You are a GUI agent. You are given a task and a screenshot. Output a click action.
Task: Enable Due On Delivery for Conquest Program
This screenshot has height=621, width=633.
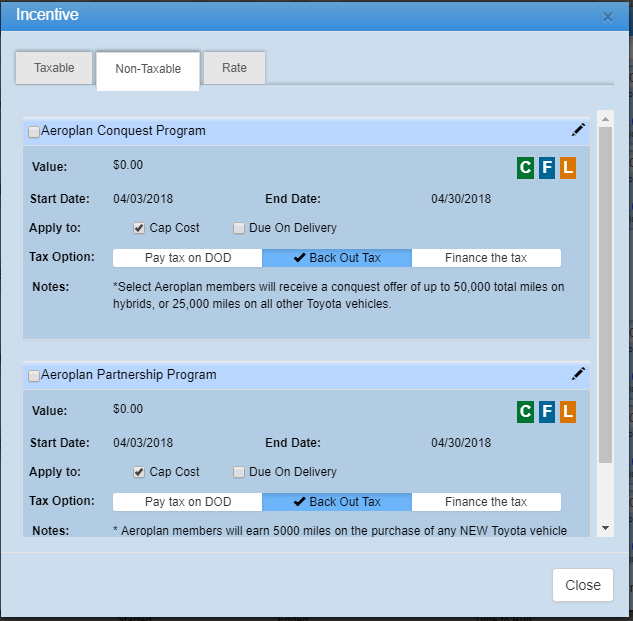click(x=239, y=228)
